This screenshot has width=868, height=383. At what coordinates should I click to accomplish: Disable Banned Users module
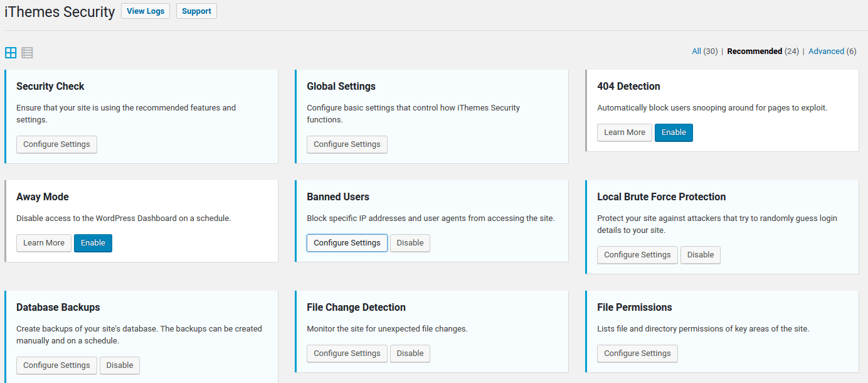point(410,243)
